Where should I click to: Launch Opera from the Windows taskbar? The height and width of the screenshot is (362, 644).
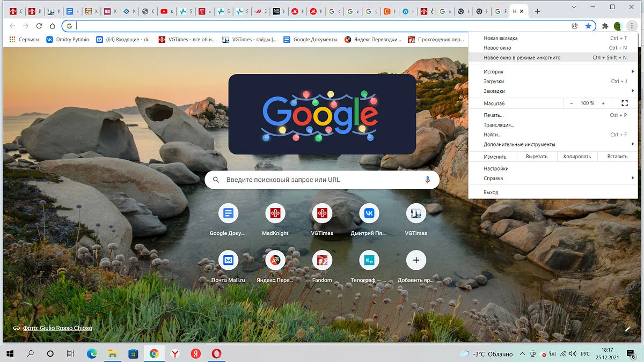pos(216,353)
